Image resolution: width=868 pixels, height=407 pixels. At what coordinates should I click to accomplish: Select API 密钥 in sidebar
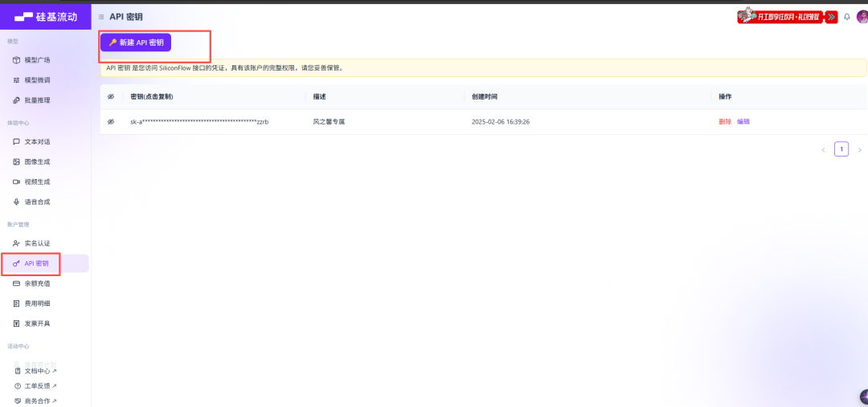click(x=44, y=263)
